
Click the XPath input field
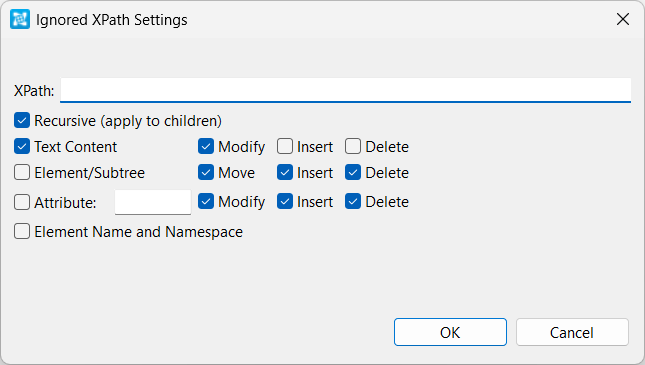pyautogui.click(x=346, y=90)
